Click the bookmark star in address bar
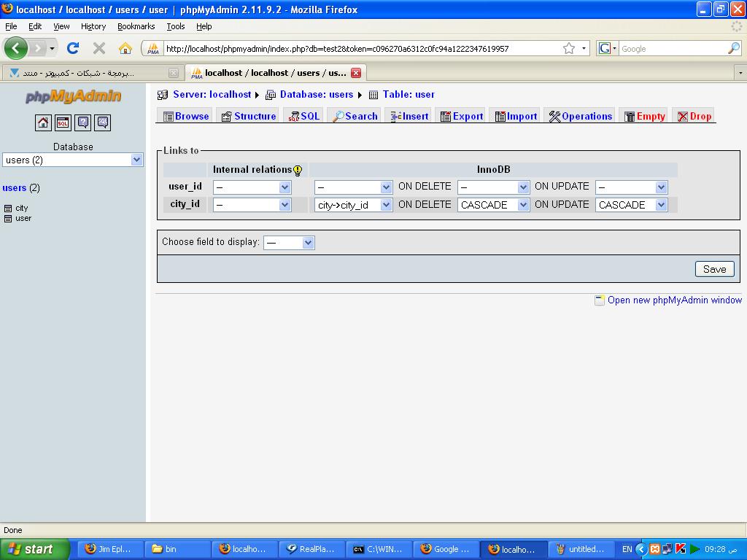Screen dimensions: 747x560 568,49
